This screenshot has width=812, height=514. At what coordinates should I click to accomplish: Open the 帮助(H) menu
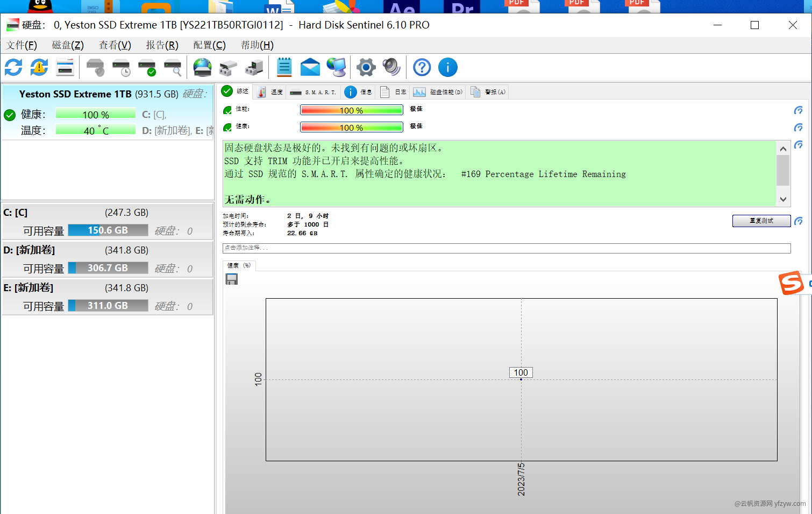tap(257, 45)
